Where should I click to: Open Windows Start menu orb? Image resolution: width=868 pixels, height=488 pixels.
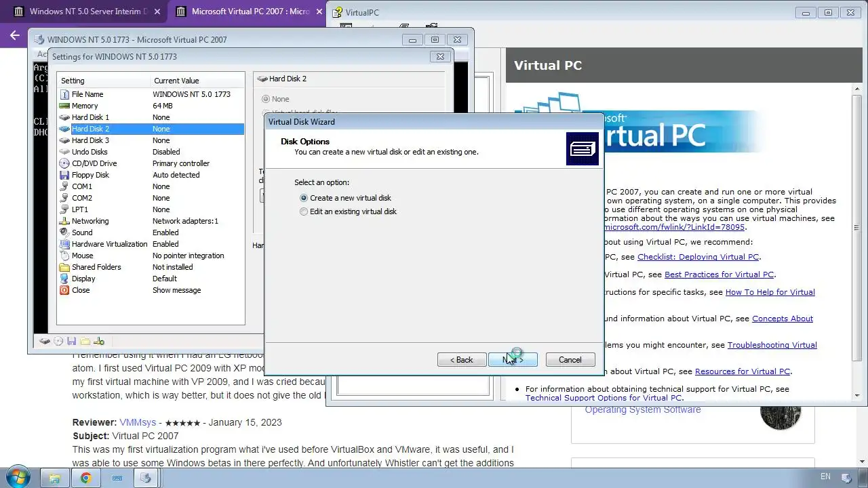click(x=18, y=478)
